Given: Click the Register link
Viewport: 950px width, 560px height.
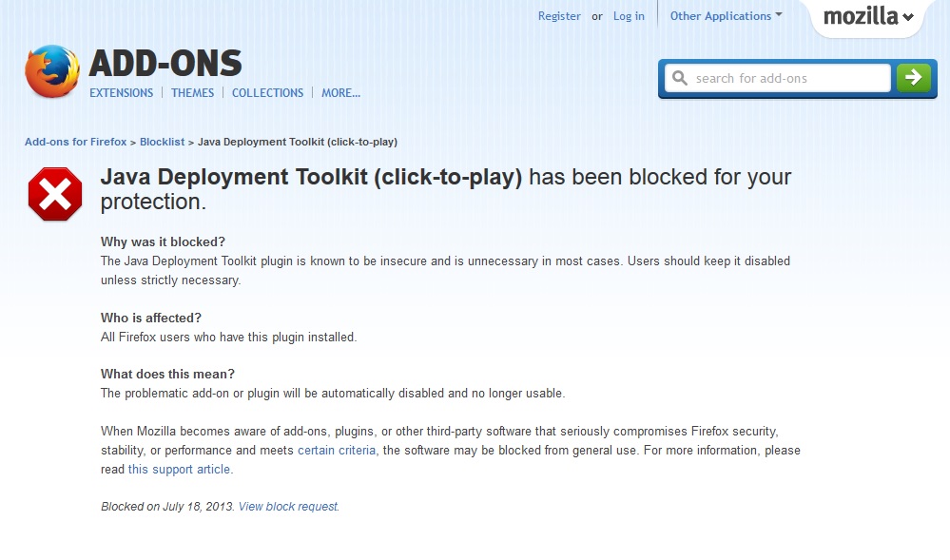Looking at the screenshot, I should coord(559,16).
